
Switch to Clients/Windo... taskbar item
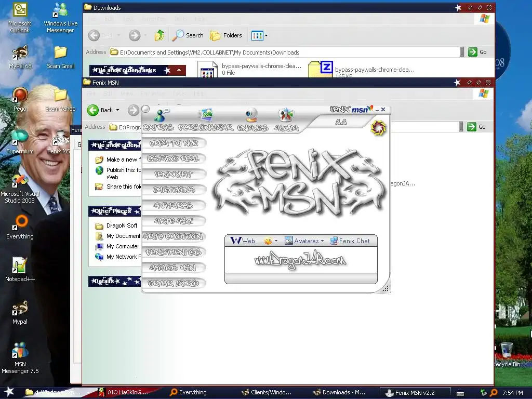[x=267, y=392]
